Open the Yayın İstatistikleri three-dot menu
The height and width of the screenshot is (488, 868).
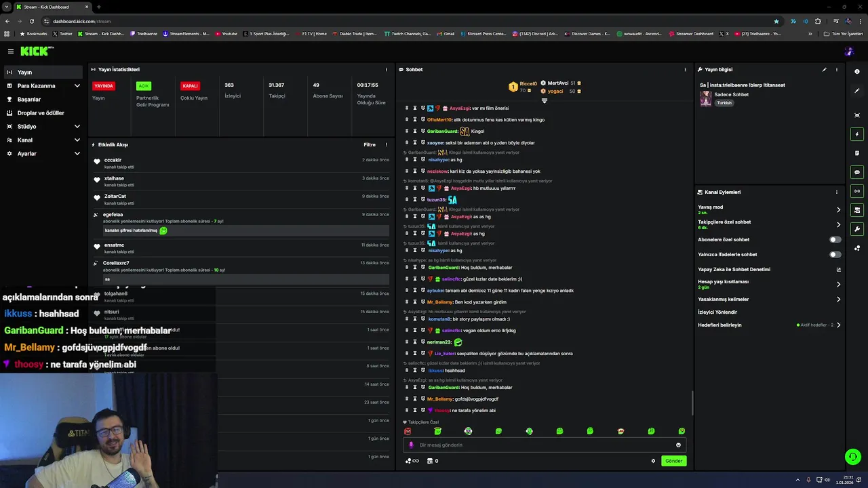click(387, 69)
